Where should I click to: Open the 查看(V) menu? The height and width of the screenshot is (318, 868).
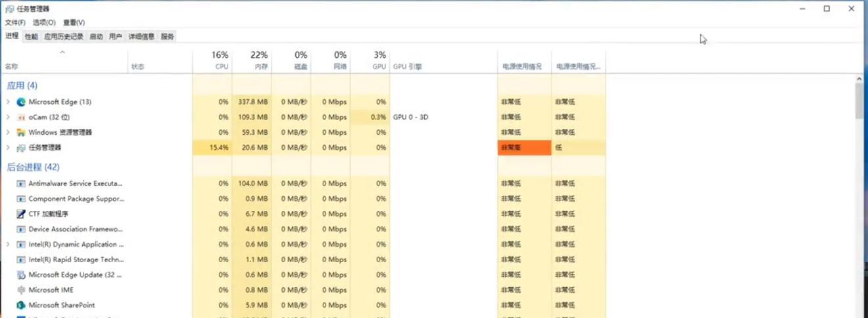pos(74,22)
